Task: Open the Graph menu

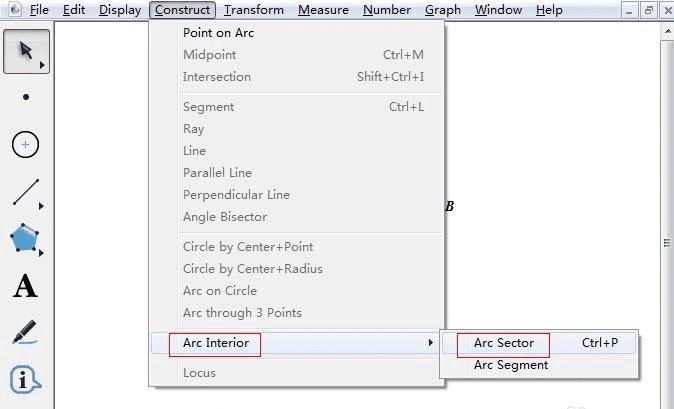Action: (442, 10)
